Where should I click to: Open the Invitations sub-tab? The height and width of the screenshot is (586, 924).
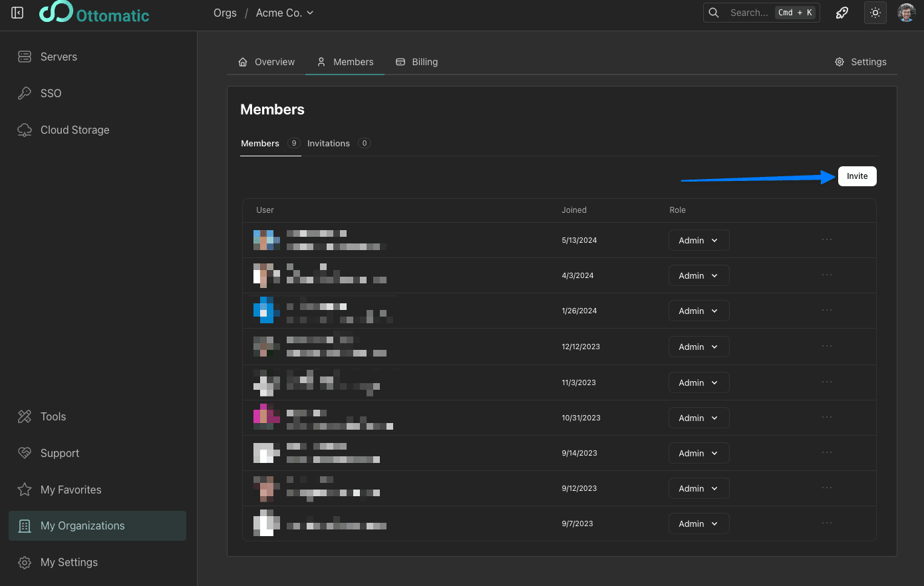[329, 143]
